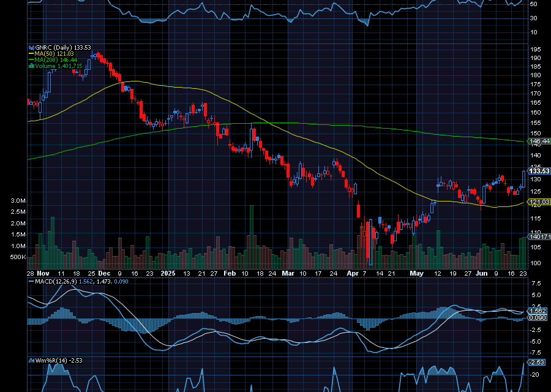Click the 1.562 MACD value tag
Viewport: 551px width, 392px height.
point(537,311)
